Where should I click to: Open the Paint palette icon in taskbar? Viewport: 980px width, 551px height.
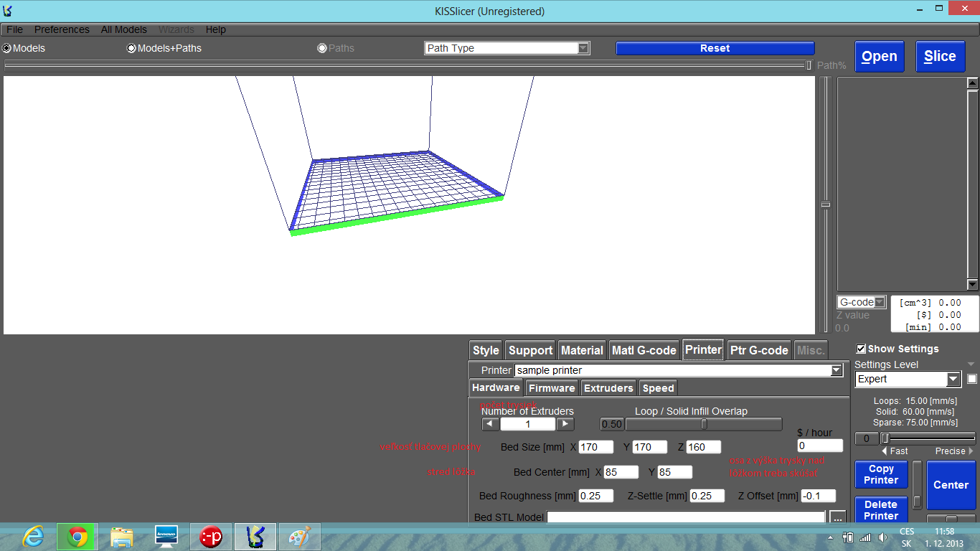coord(299,537)
